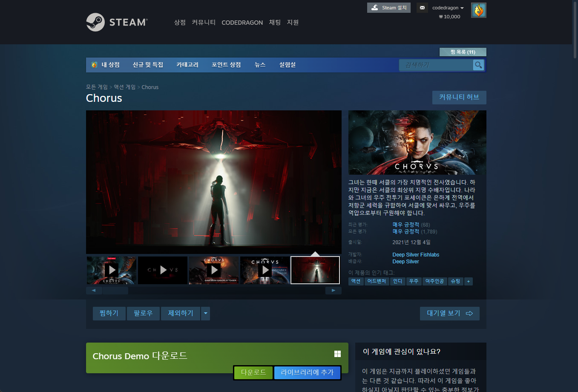The width and height of the screenshot is (578, 392).
Task: Click 모든 게임 breadcrumb link
Action: pyautogui.click(x=97, y=87)
